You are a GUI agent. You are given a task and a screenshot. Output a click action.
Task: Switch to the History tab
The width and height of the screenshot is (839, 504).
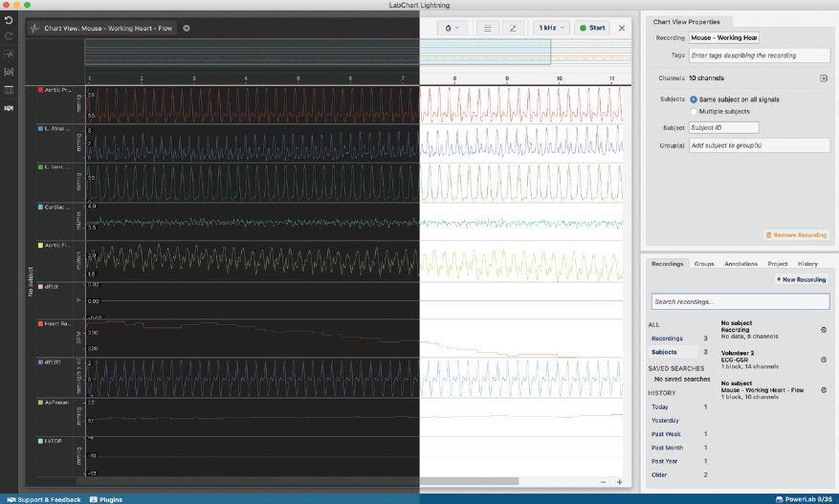coord(807,264)
